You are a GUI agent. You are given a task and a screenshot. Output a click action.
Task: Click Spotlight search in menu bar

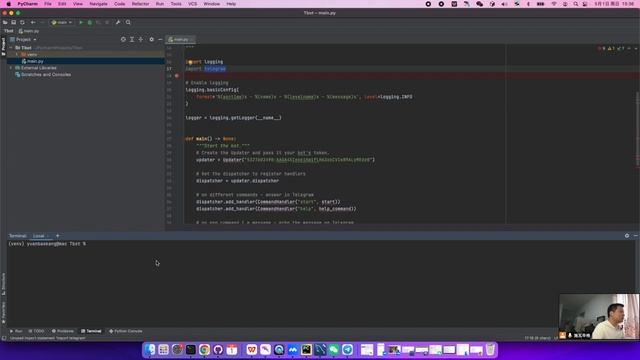point(576,4)
